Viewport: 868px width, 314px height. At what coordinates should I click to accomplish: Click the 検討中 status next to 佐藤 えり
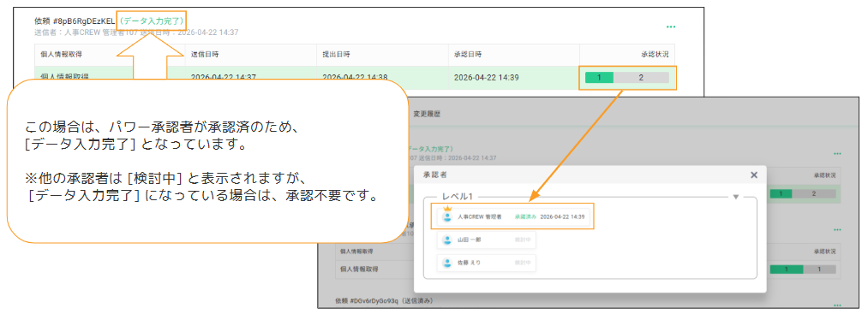click(524, 263)
